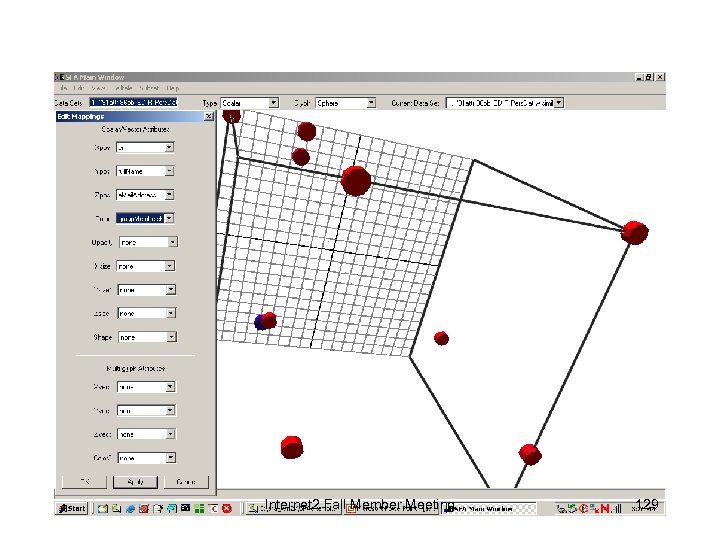Launch Internet Explorer from quick launch

pos(130,508)
